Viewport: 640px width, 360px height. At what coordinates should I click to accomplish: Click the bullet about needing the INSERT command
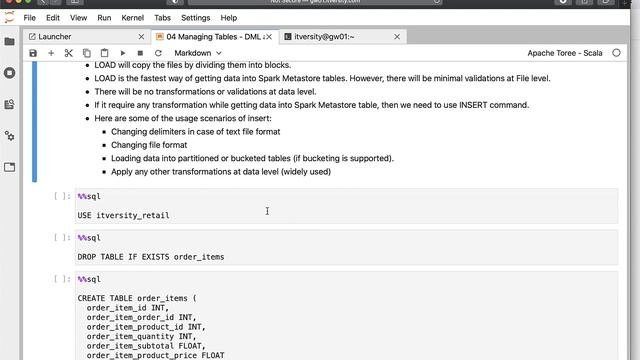[x=311, y=105]
